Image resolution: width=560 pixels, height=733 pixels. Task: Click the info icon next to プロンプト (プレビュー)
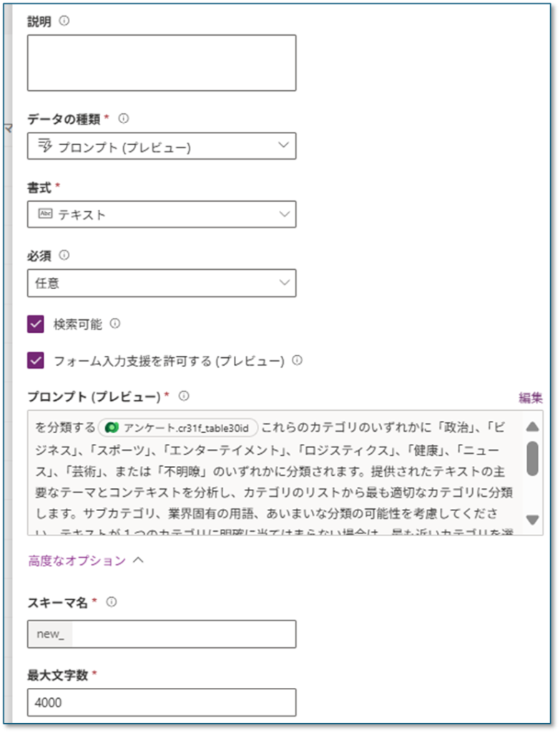[184, 396]
